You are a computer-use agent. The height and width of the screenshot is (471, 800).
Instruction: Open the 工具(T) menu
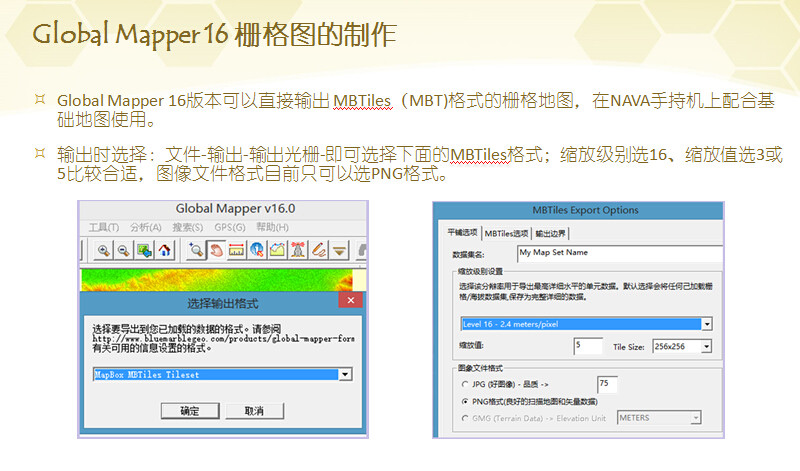point(104,227)
